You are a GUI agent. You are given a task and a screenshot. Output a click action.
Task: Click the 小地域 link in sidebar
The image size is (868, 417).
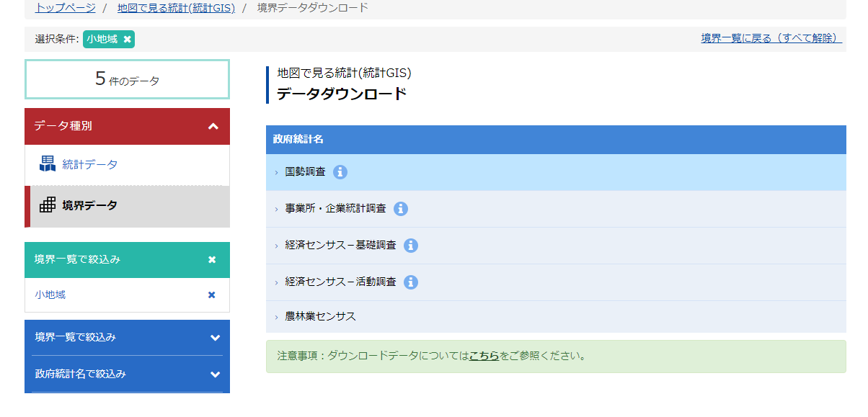click(50, 295)
